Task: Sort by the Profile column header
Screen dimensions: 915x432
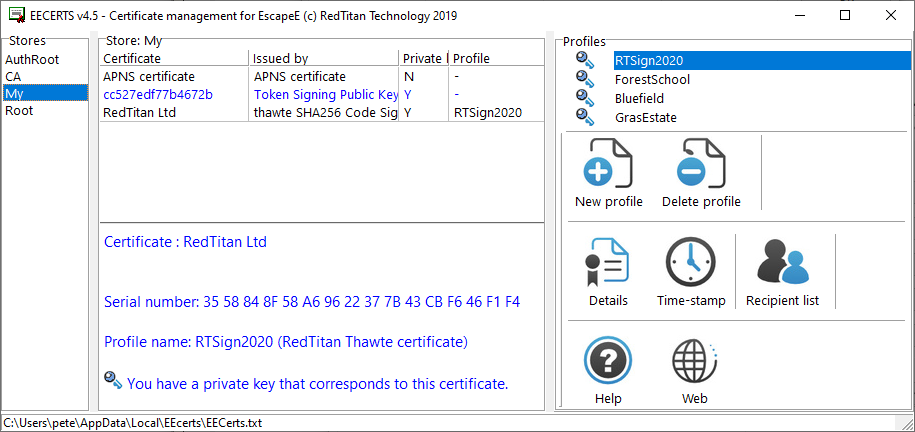Action: point(497,58)
